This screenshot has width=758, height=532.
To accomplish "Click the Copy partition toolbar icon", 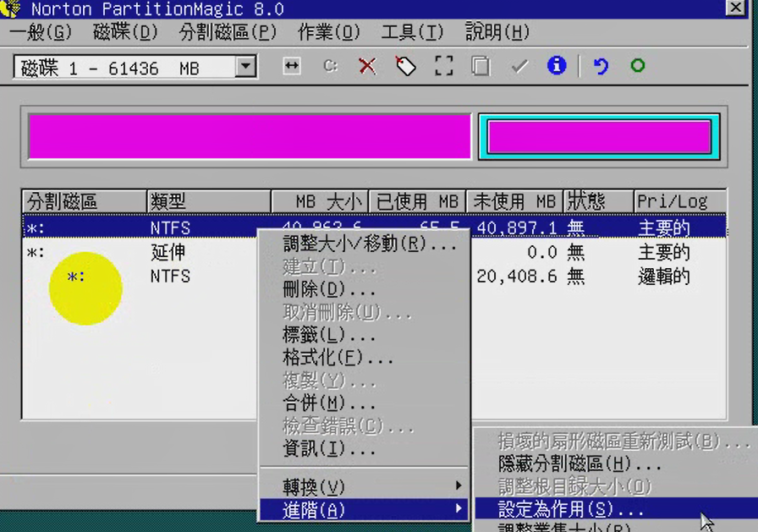I will point(481,66).
